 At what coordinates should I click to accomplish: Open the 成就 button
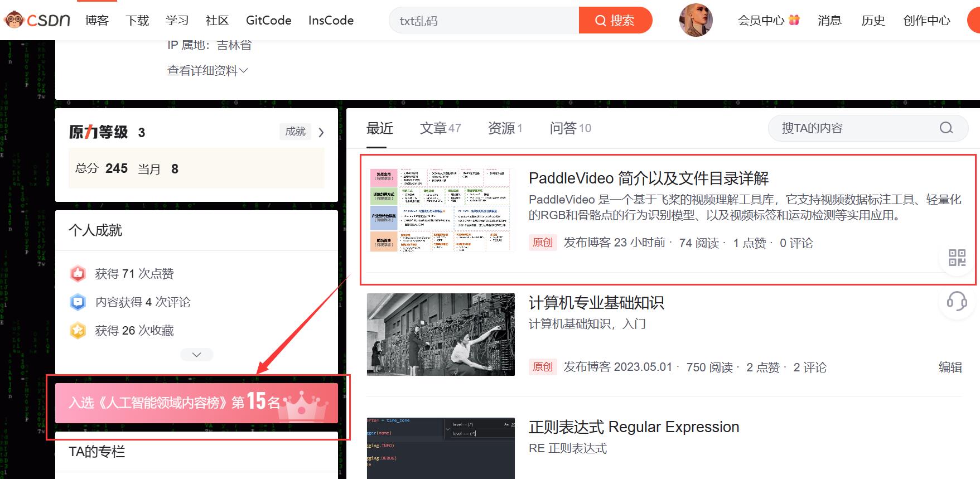tap(296, 132)
